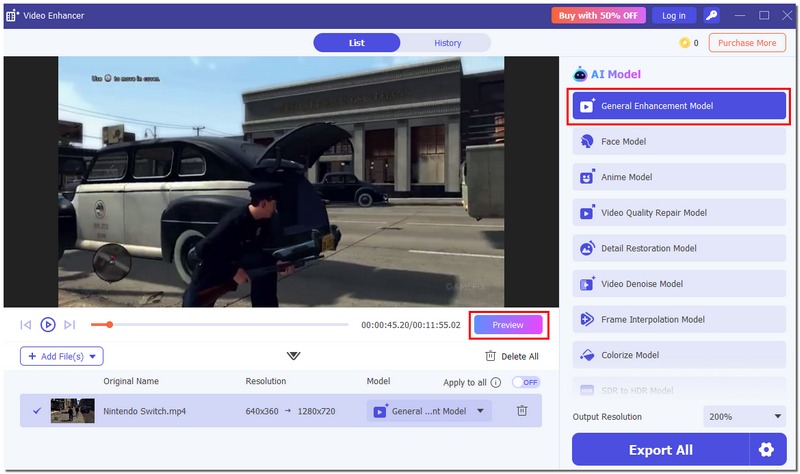Click the video playback progress slider
The height and width of the screenshot is (474, 800).
pyautogui.click(x=219, y=325)
